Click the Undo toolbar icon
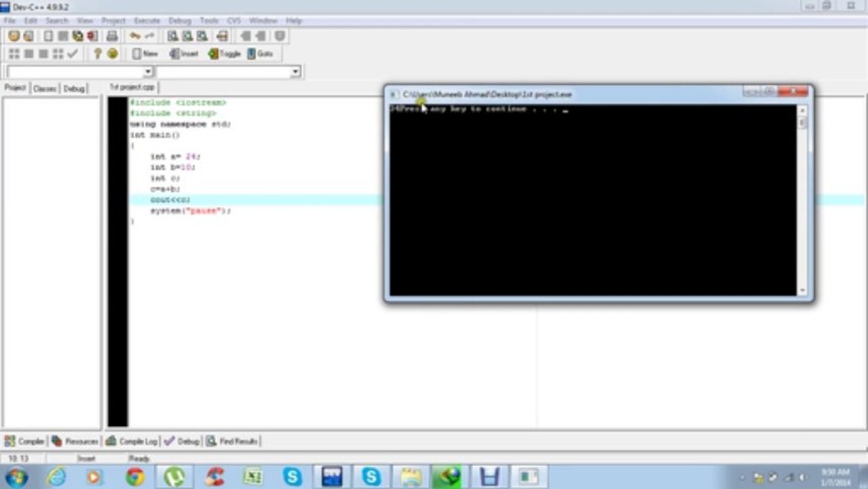Viewport: 868px width, 489px height. pos(135,36)
